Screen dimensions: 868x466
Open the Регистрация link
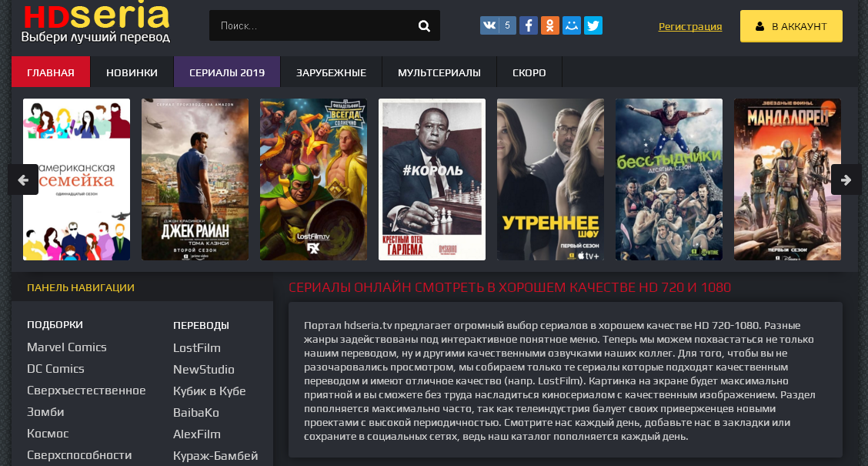point(689,26)
